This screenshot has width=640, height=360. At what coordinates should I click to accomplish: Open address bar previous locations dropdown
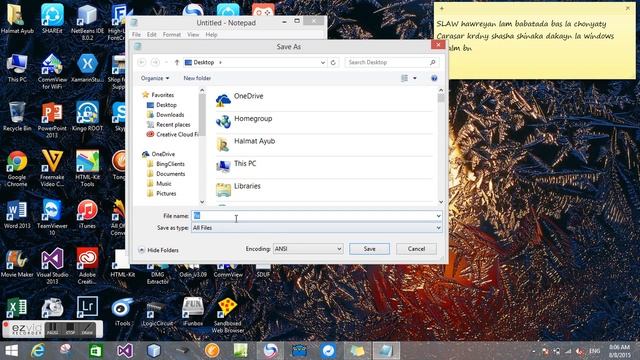(x=322, y=62)
